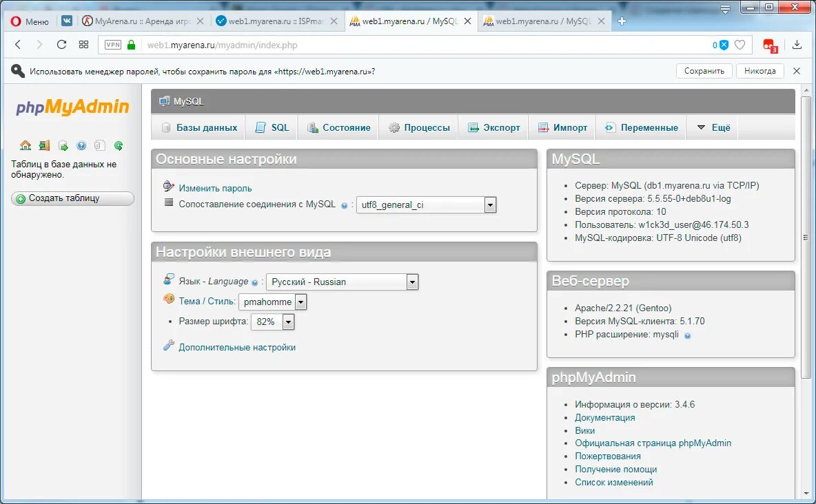This screenshot has width=816, height=504.
Task: Open Пожертвования link
Action: click(x=608, y=456)
